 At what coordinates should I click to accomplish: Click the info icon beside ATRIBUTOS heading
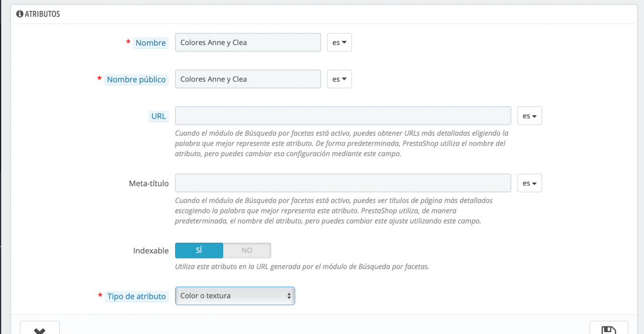pyautogui.click(x=20, y=14)
